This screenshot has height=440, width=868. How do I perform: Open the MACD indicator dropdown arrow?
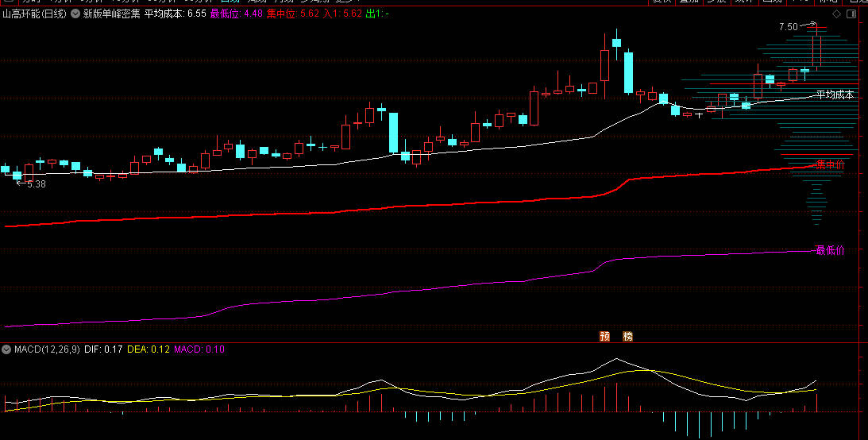(x=6, y=349)
